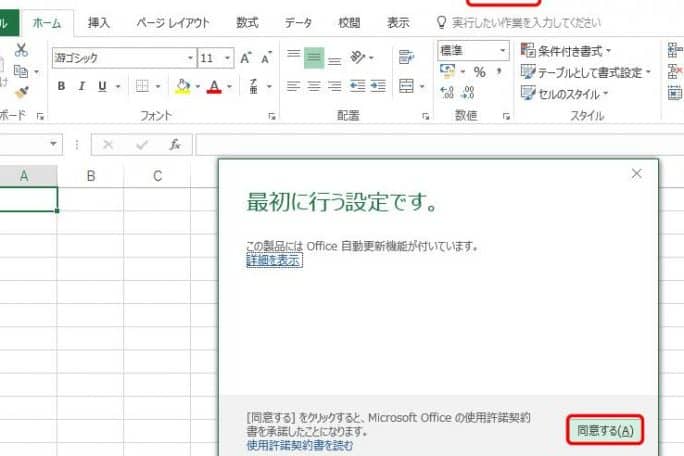
Task: Click the insert function fx icon
Action: pos(174,145)
